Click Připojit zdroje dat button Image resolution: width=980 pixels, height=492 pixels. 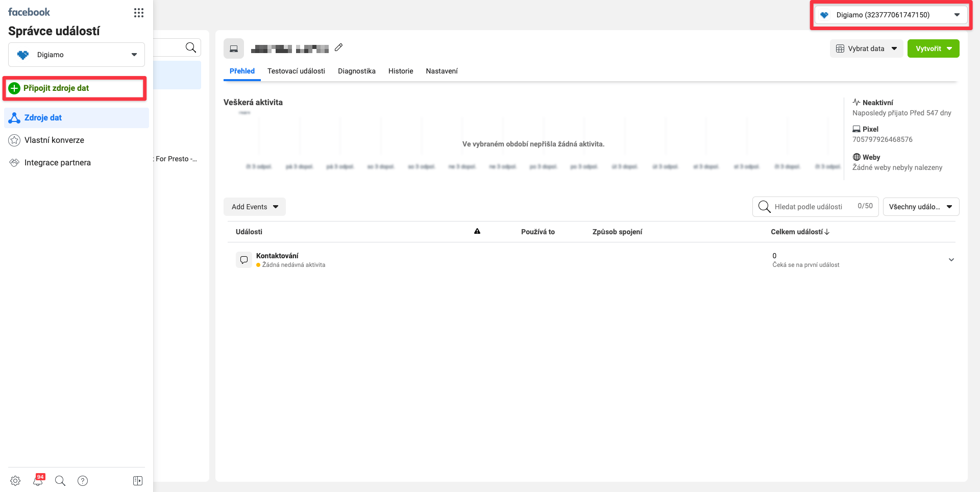tap(56, 88)
